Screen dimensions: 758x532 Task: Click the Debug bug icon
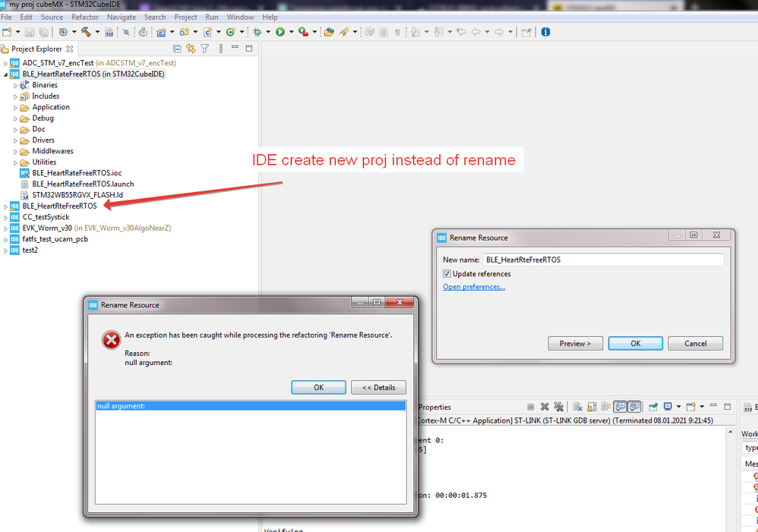point(257,32)
